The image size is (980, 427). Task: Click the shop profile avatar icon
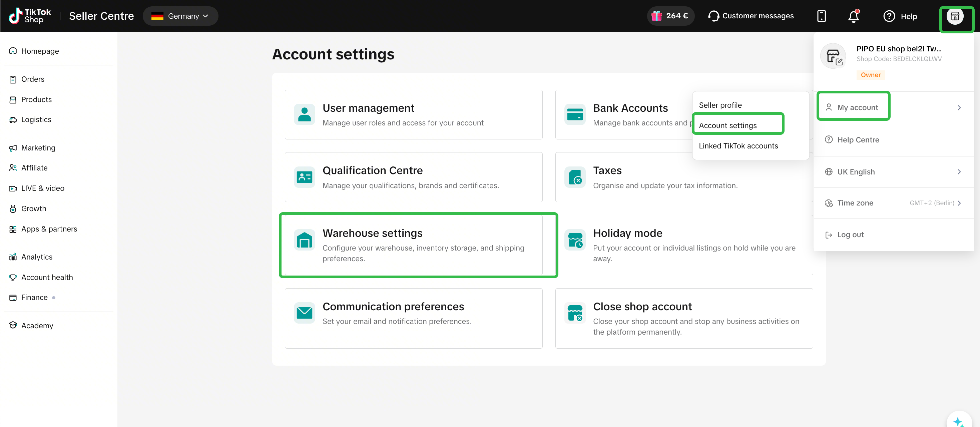coord(955,16)
